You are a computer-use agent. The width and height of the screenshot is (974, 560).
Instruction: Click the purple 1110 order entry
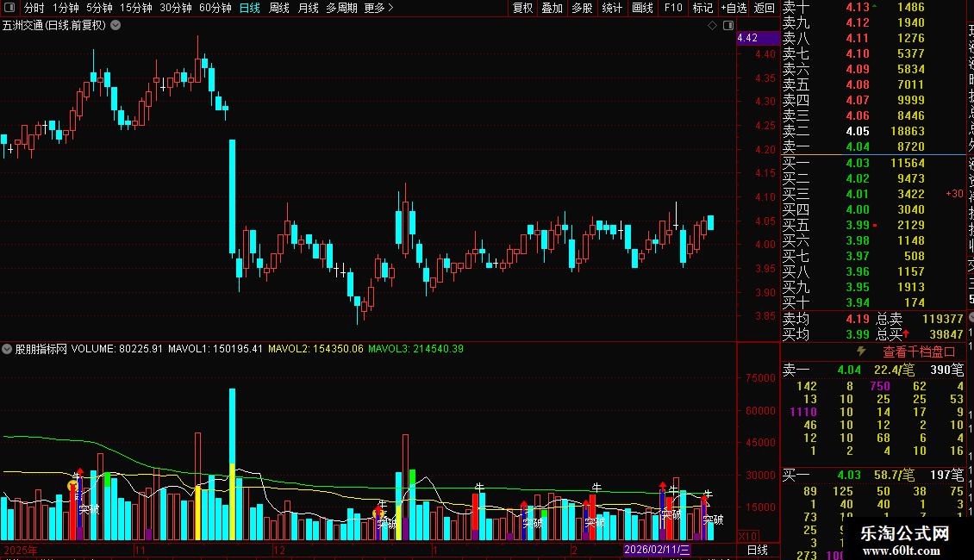pyautogui.click(x=802, y=412)
